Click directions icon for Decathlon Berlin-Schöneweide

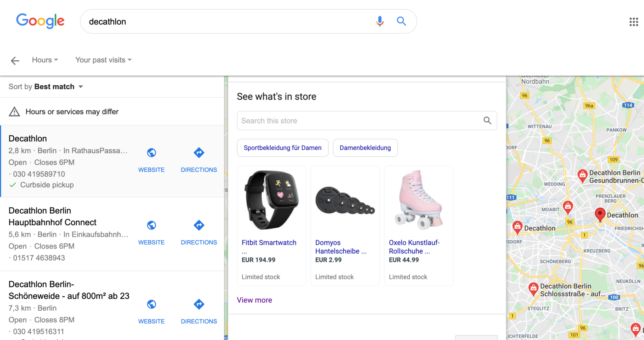coord(199,304)
